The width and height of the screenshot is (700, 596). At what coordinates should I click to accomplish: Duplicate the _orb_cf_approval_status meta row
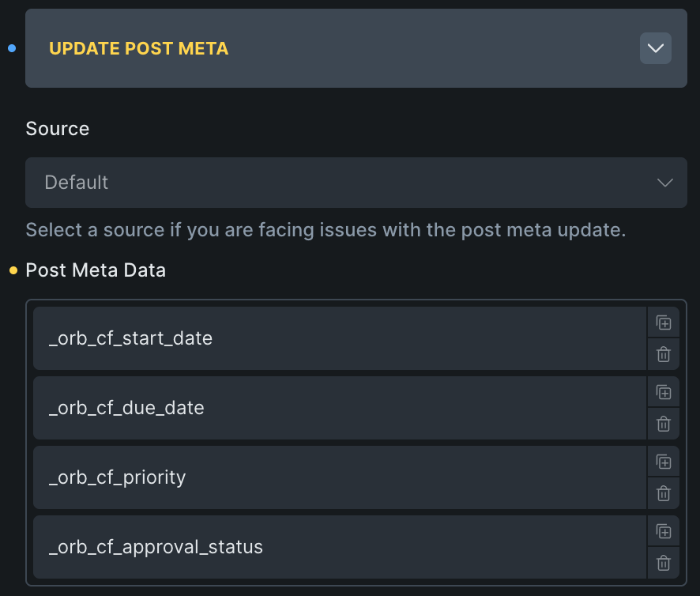tap(664, 531)
